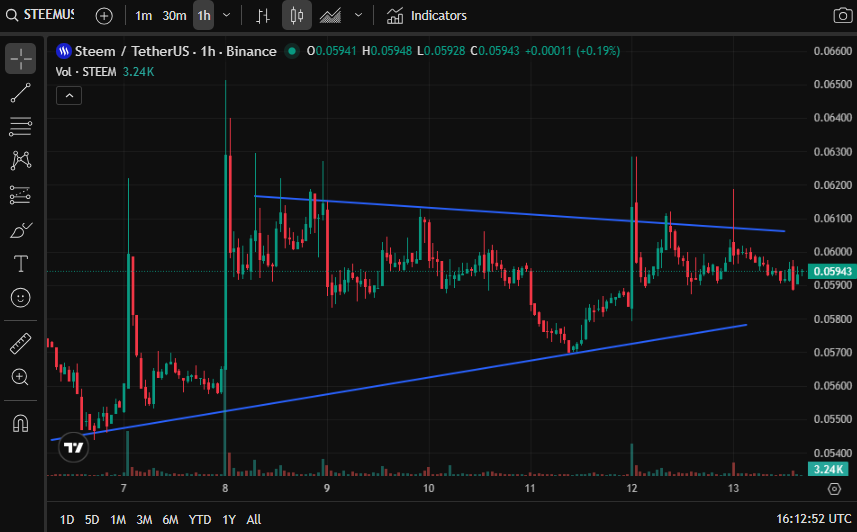Screen dimensions: 857x532
Task: Select the ruler measure tool
Action: pyautogui.click(x=21, y=343)
